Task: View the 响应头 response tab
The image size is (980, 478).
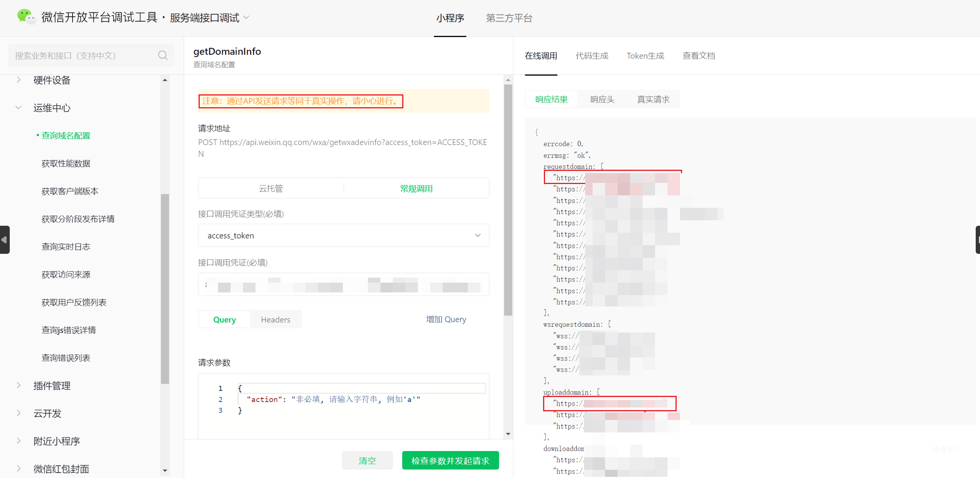Action: tap(602, 99)
